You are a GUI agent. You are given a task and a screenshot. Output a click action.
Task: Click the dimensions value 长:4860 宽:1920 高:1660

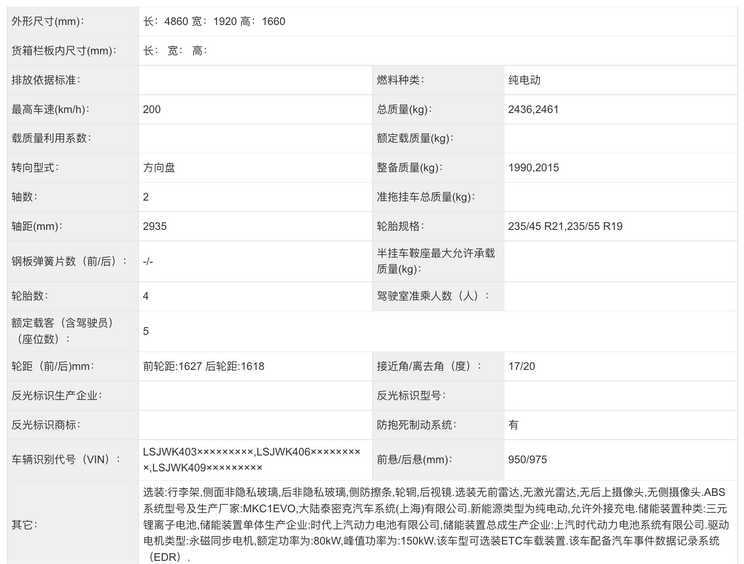tap(214, 21)
